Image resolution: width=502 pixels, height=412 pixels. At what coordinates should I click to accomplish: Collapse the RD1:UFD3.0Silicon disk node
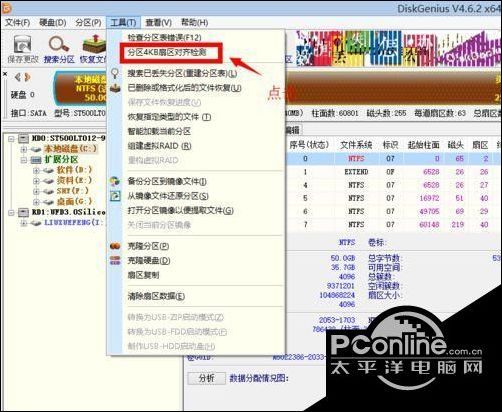pos(12,212)
